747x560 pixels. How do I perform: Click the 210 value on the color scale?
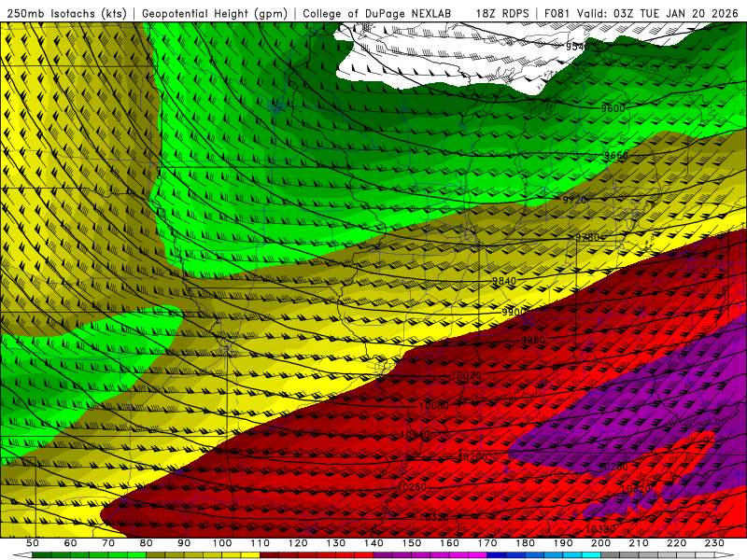tap(639, 543)
